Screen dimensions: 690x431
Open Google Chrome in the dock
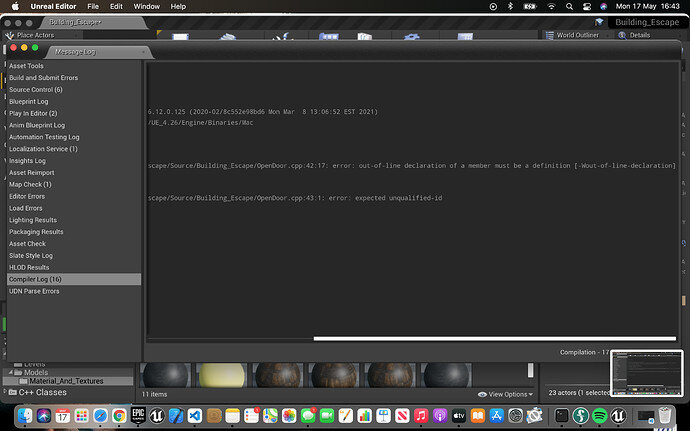click(x=119, y=415)
